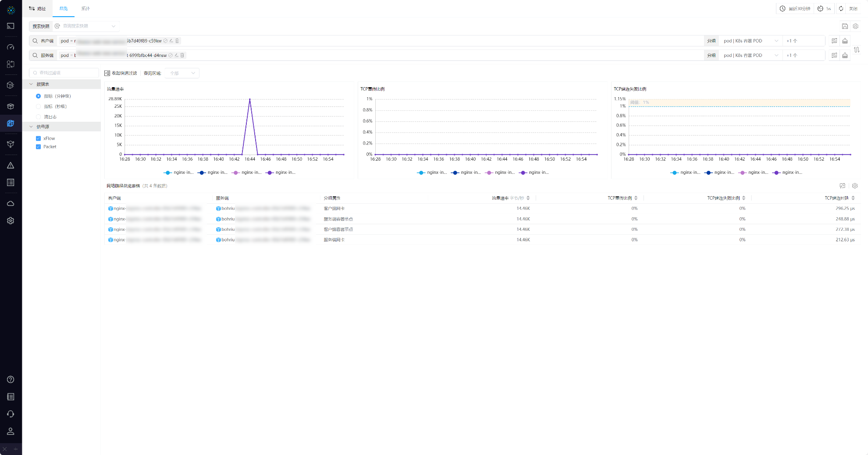Open the 查询区域 dropdown

(182, 73)
